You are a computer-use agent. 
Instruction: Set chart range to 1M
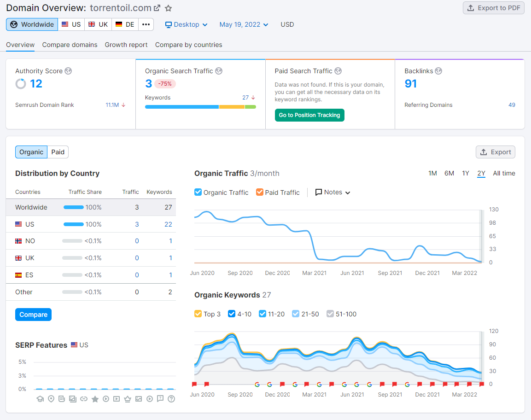[432, 173]
